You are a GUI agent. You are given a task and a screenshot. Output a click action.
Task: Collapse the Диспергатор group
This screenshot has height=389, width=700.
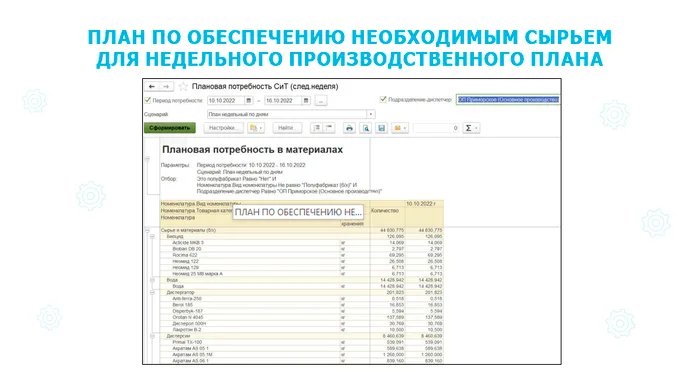click(152, 293)
